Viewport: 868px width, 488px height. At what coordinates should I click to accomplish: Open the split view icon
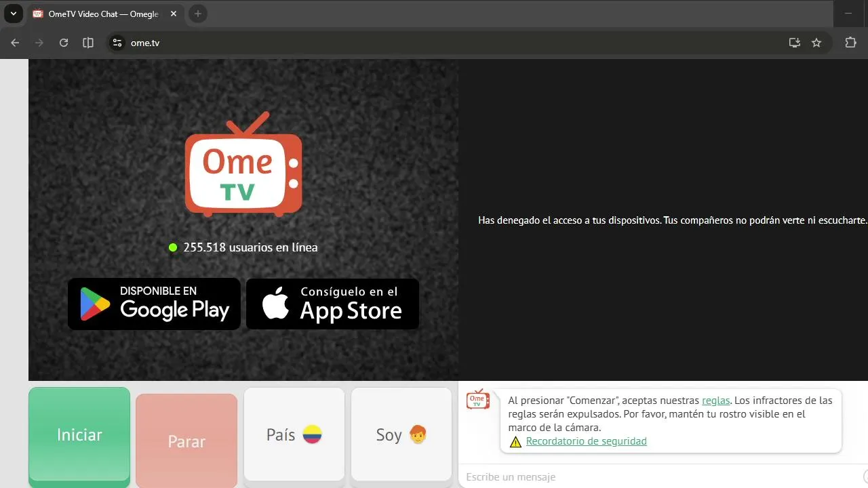coord(88,43)
